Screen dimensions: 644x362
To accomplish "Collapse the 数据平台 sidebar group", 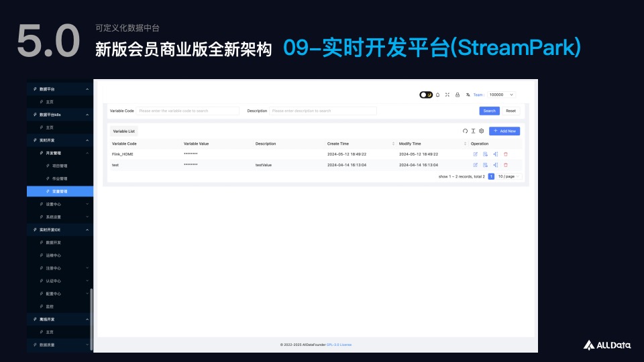I will click(60, 89).
